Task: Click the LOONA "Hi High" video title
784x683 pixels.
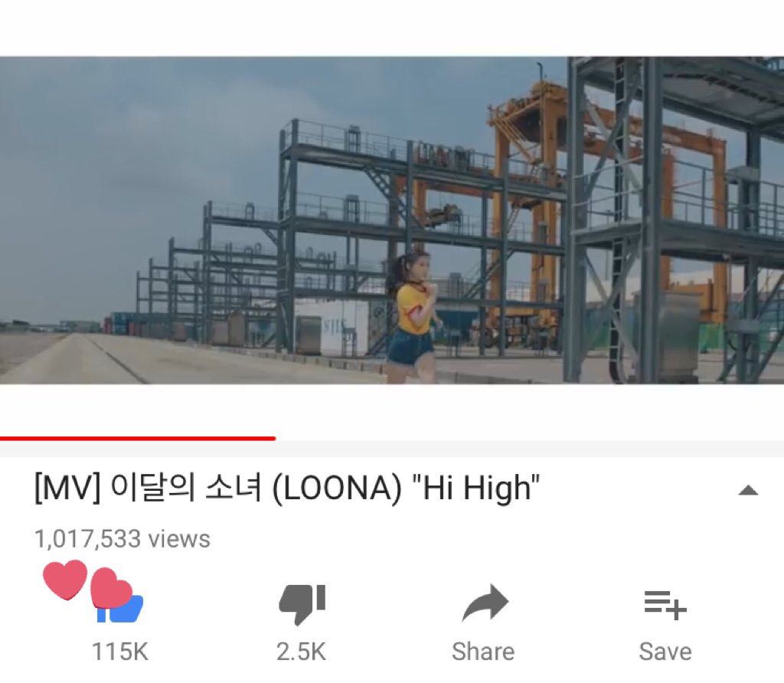Action: click(x=287, y=488)
